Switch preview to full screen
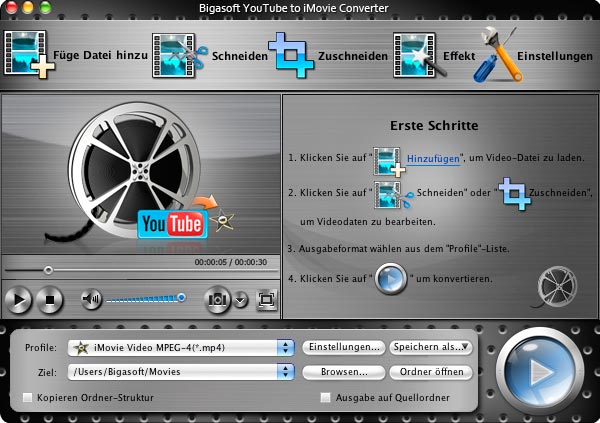 pyautogui.click(x=266, y=299)
